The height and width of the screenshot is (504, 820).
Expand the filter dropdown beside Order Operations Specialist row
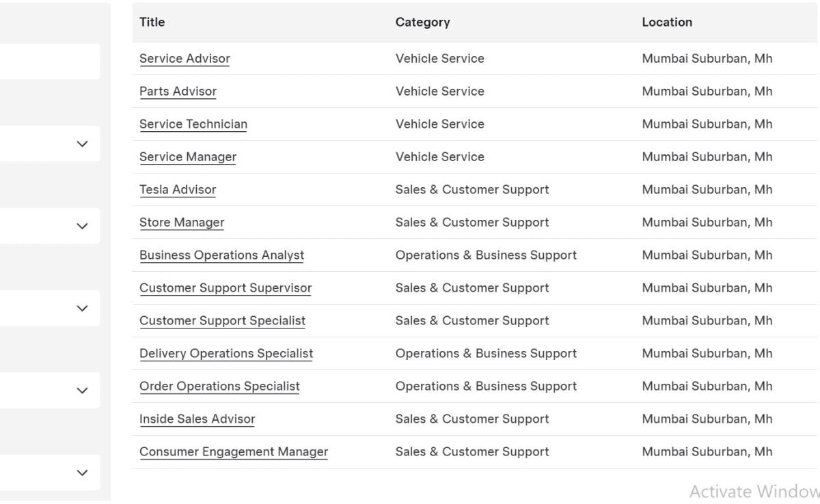(x=82, y=391)
